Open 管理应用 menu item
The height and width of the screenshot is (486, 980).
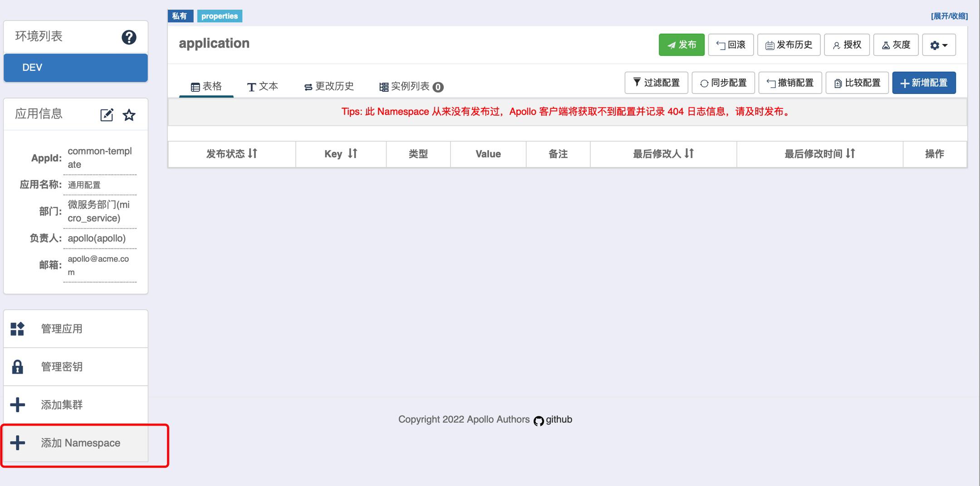point(76,329)
